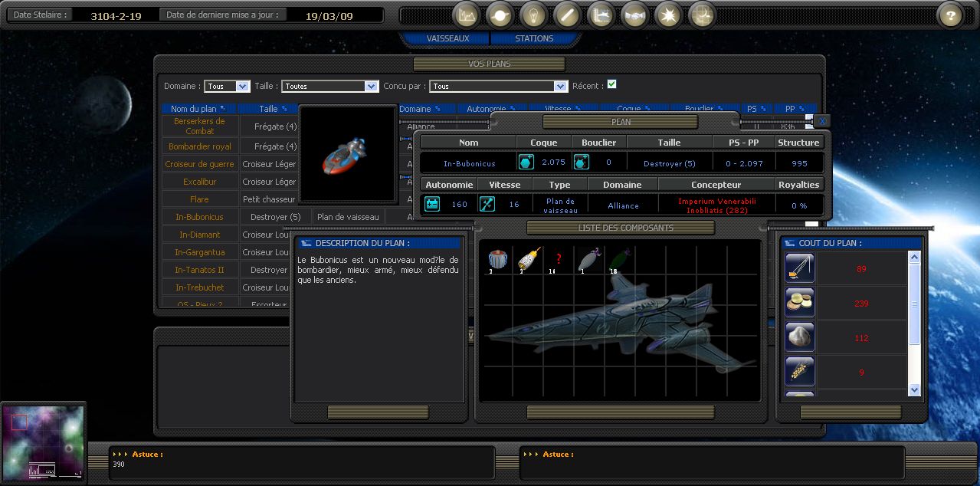The image size is (980, 486).
Task: Click the ship thumbnail preview image
Action: [x=348, y=154]
